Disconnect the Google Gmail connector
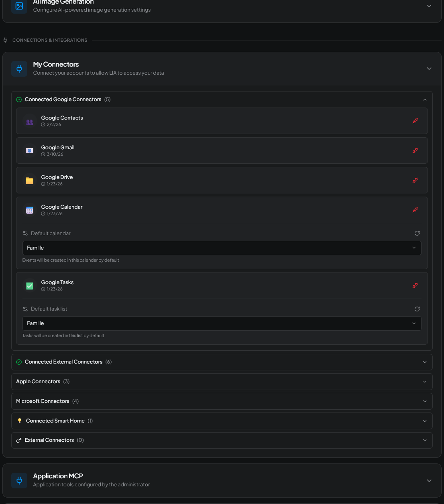444x504 pixels. [415, 150]
